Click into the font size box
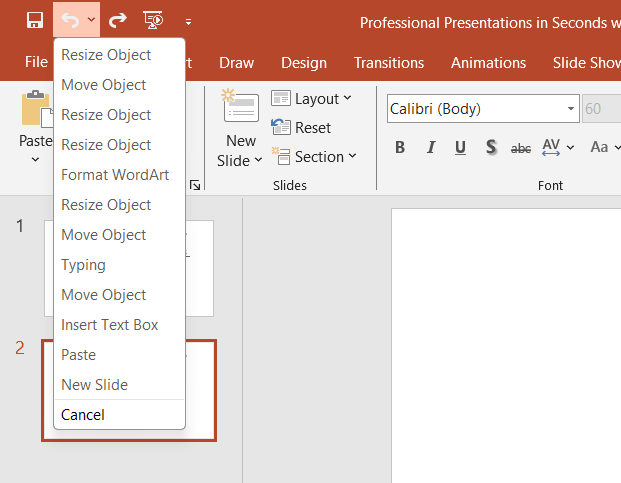 [x=598, y=108]
